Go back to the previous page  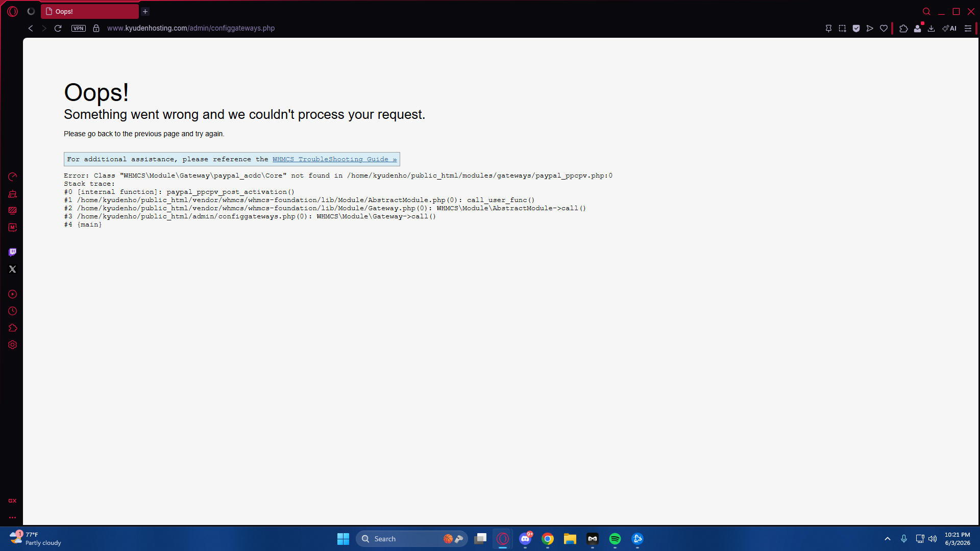point(31,28)
